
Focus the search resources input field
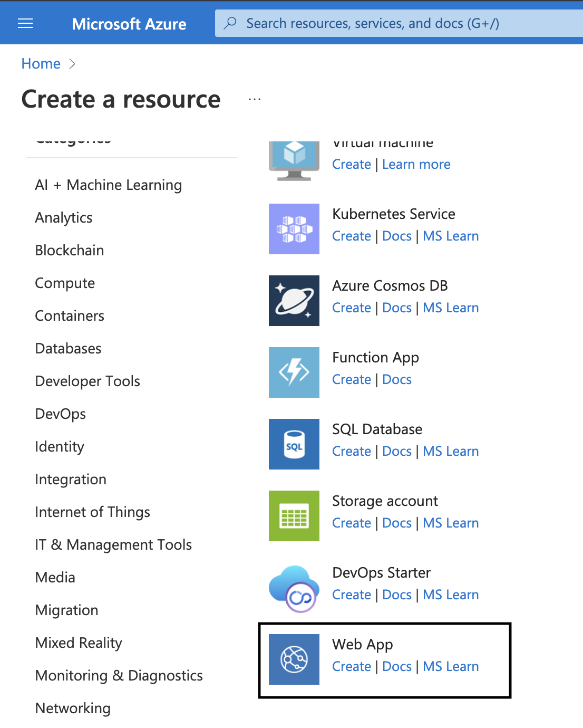[401, 23]
